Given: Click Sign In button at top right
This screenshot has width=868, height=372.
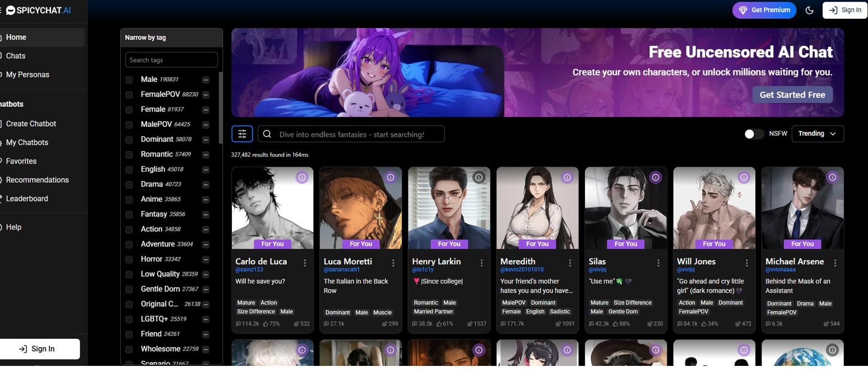Looking at the screenshot, I should coord(844,10).
